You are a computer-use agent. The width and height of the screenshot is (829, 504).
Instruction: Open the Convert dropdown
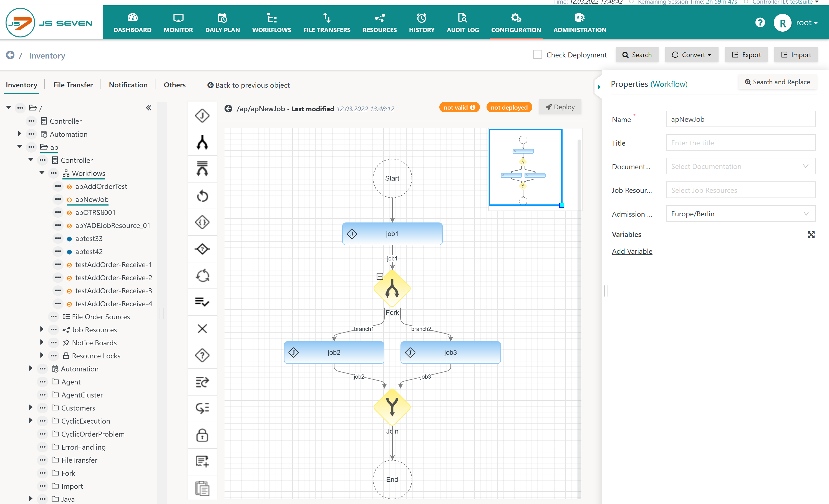pyautogui.click(x=691, y=54)
